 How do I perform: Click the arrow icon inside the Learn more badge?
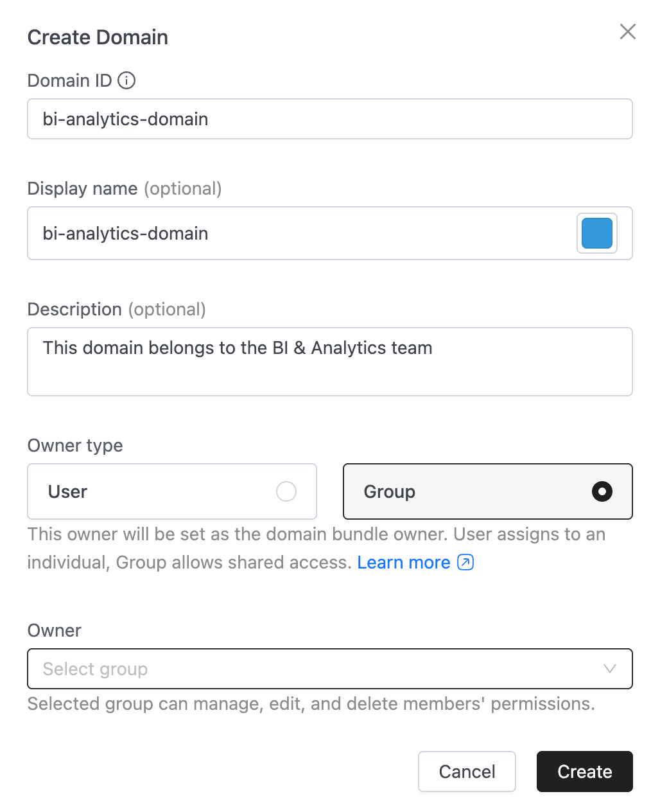tap(465, 562)
